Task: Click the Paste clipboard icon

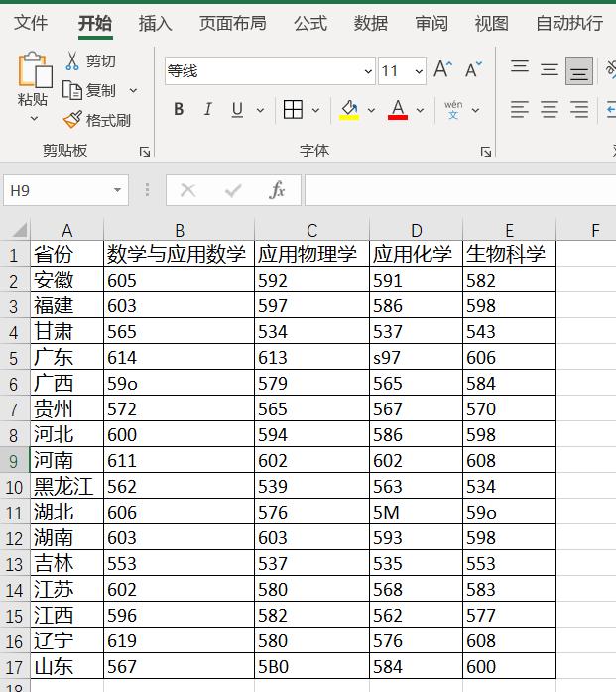Action: (x=34, y=69)
